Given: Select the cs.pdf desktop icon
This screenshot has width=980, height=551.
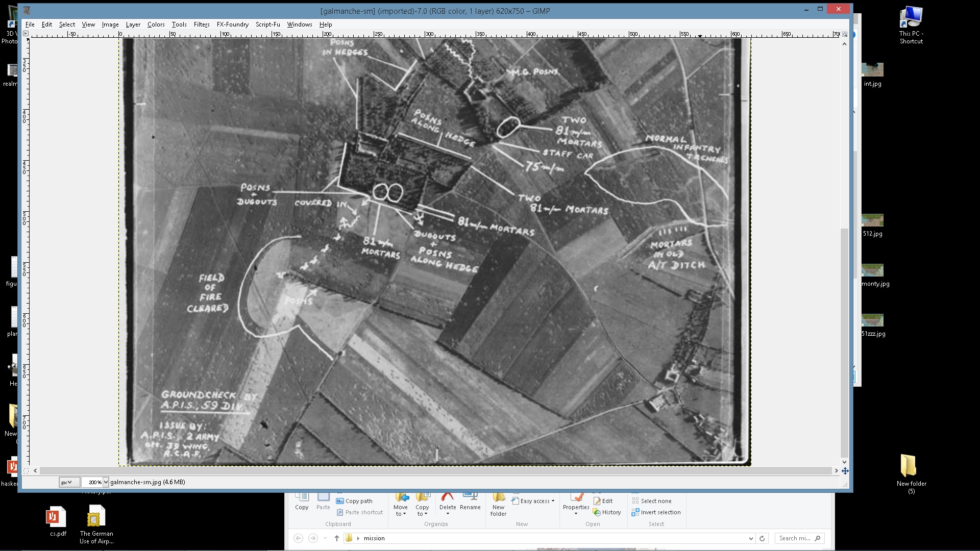Looking at the screenshot, I should click(x=58, y=521).
